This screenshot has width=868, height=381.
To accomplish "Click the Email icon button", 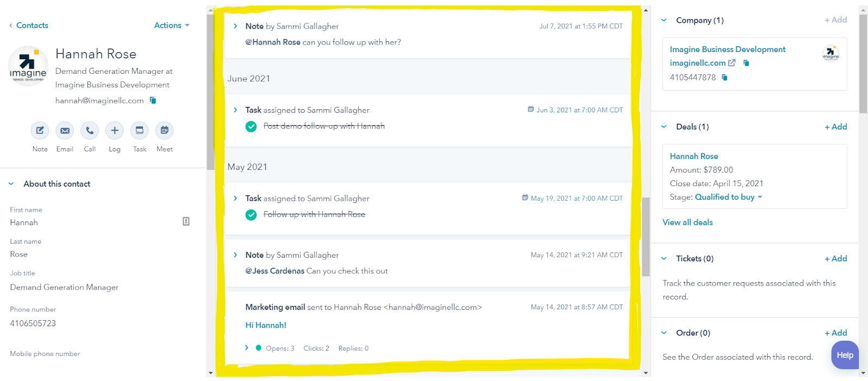I will 65,130.
